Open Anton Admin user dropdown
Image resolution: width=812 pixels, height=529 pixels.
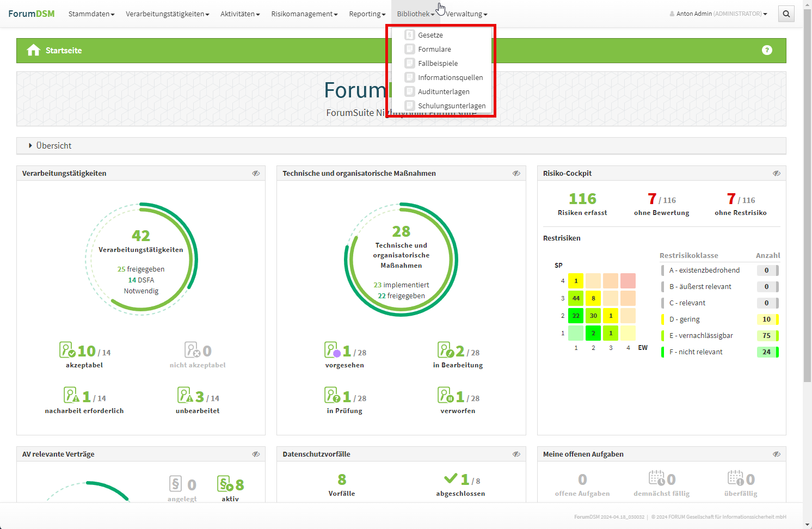pos(718,14)
